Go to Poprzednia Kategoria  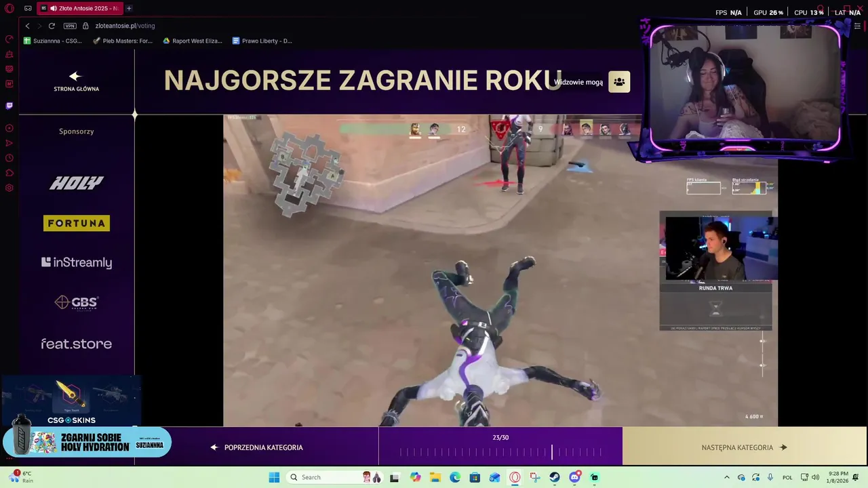(x=257, y=447)
